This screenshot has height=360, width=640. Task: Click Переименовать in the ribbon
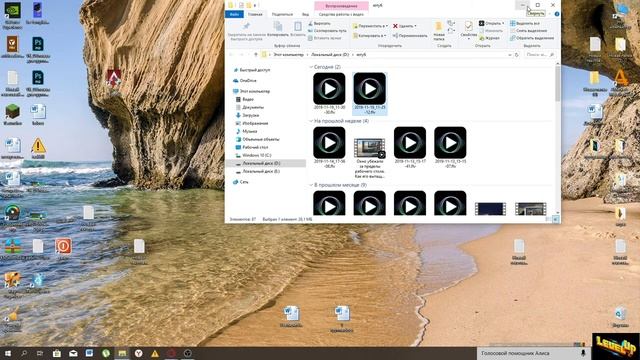point(410,36)
